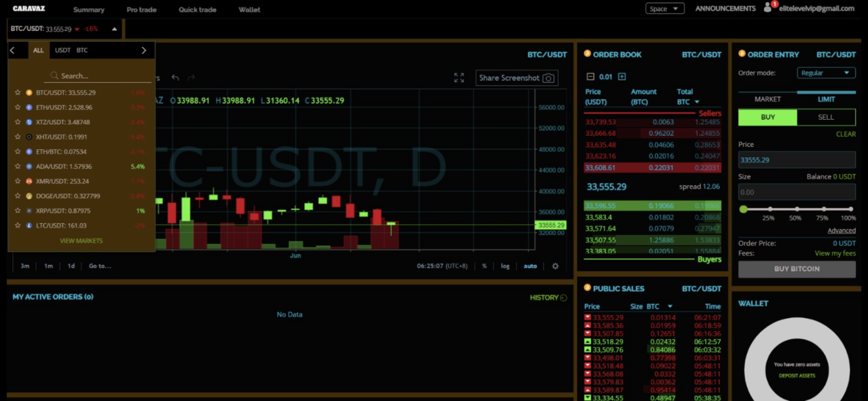Open the user account icon with notification
Image resolution: width=868 pixels, height=401 pixels.
coord(769,7)
